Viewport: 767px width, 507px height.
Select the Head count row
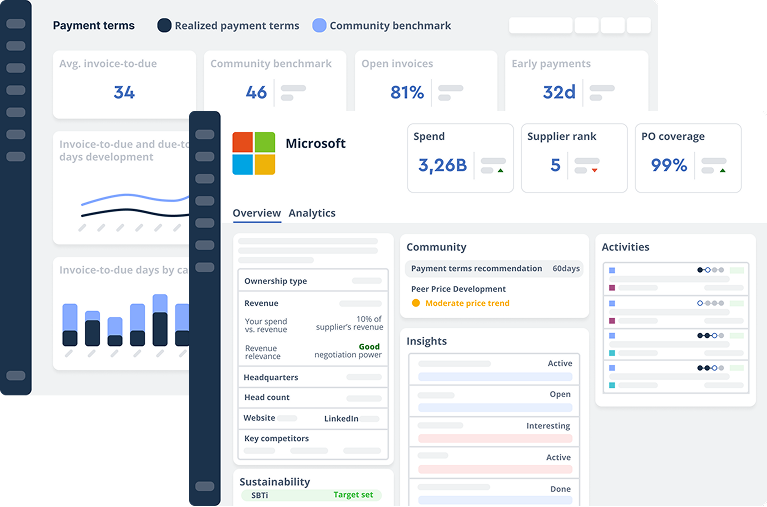(313, 397)
